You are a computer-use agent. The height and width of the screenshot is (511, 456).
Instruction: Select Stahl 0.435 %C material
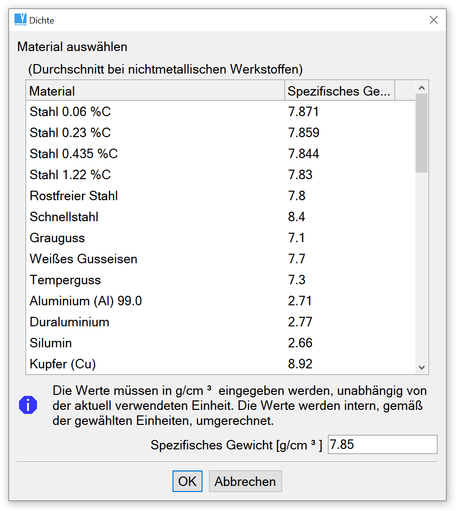(221, 154)
